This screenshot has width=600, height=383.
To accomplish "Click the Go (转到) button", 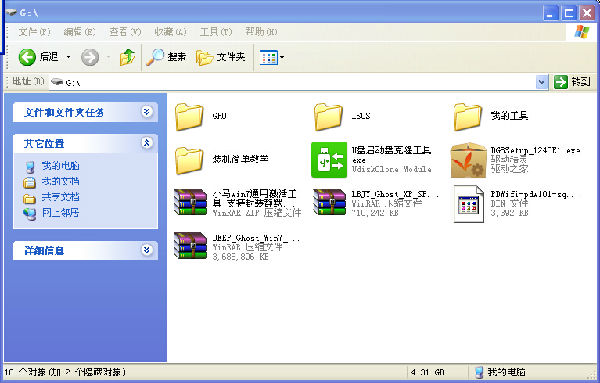I will pyautogui.click(x=572, y=82).
